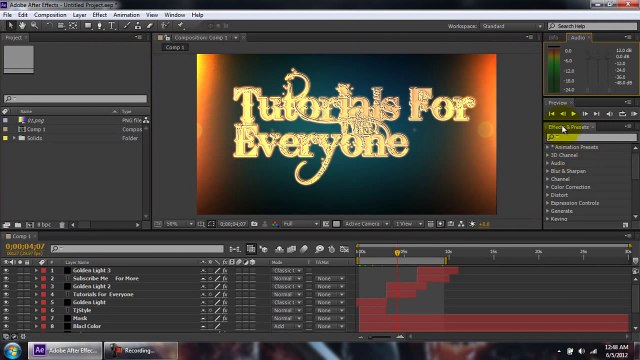
Task: Open the Animation menu
Action: [126, 15]
